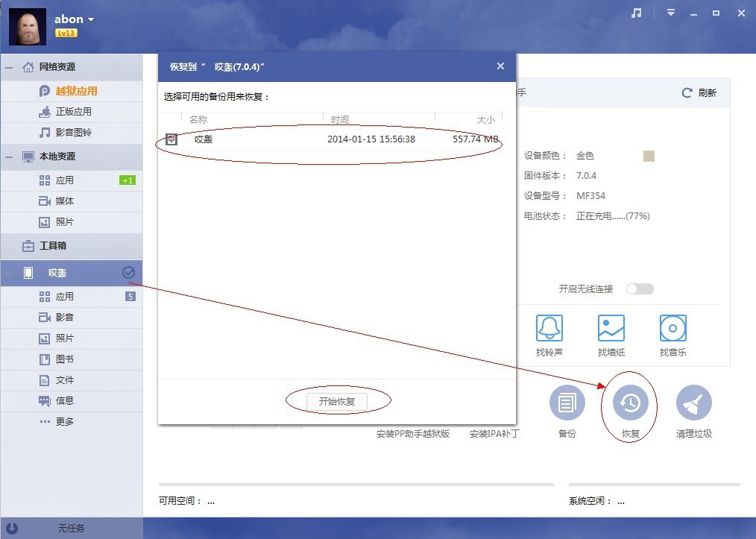Toggle the 开启无线连接 switch
756x539 pixels.
tap(640, 289)
